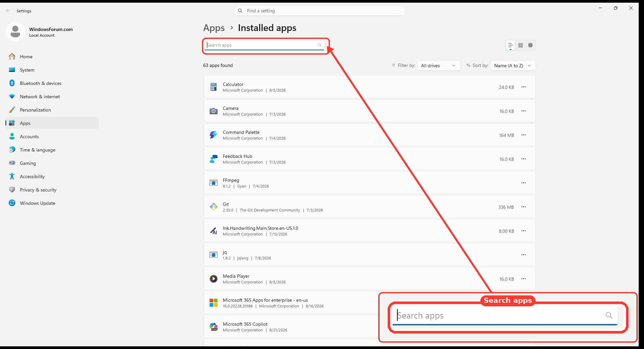The image size is (644, 349).
Task: Go to System settings
Action: tap(52, 70)
